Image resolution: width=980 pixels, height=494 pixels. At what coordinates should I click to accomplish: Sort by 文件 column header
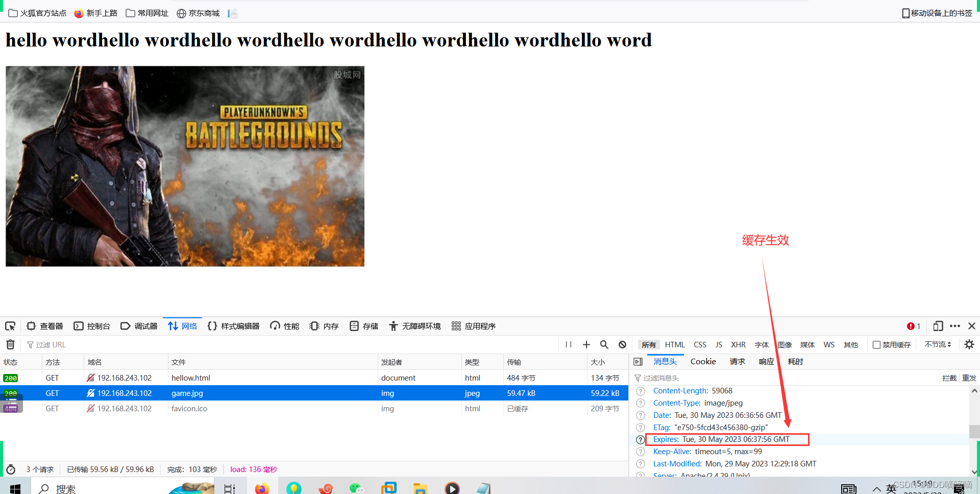pyautogui.click(x=273, y=362)
